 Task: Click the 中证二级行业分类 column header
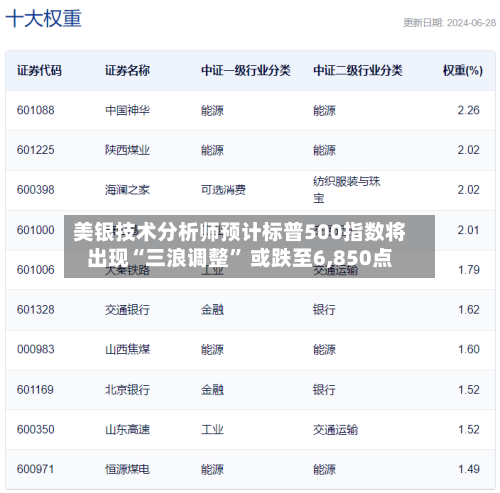point(358,70)
